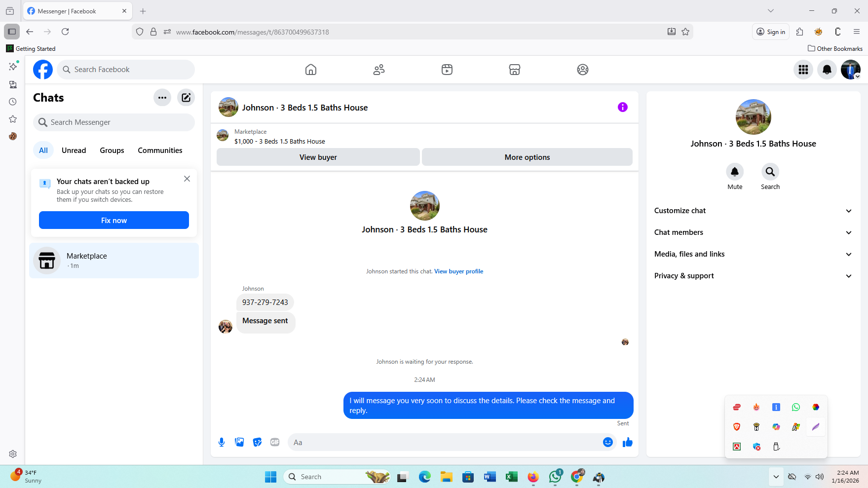Click Brave lion icon in tray popup
The height and width of the screenshot is (488, 868).
737,427
